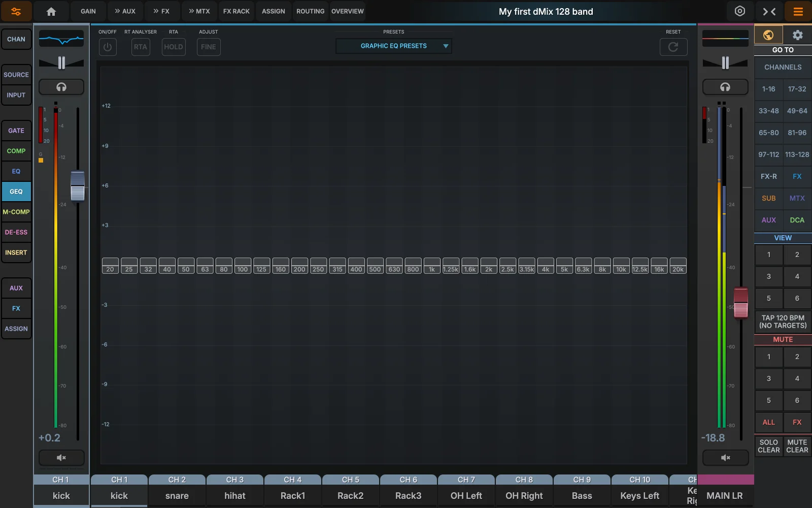Solo CH 1 kick with the headphone button
Screen dimensions: 812x508
tap(61, 87)
